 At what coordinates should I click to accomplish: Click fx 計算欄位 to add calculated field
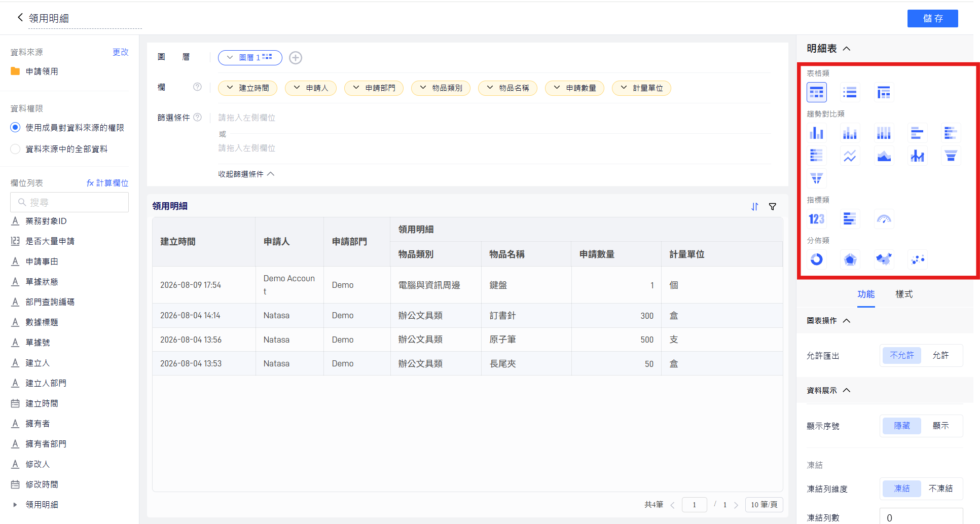[107, 183]
